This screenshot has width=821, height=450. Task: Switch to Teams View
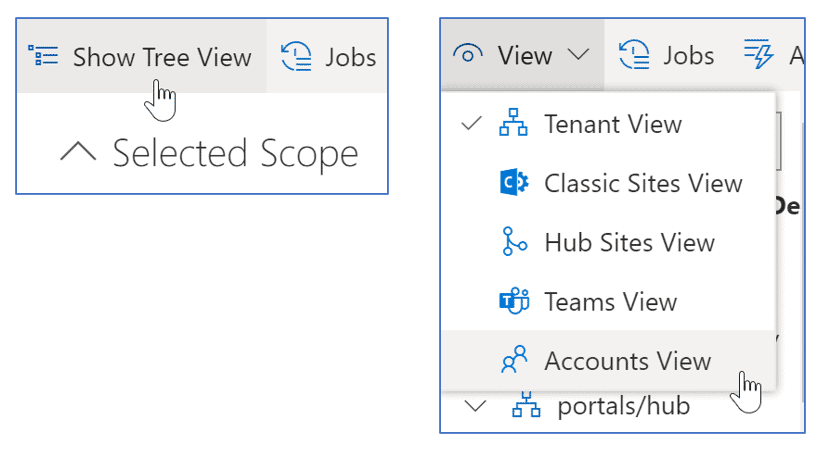coord(610,302)
